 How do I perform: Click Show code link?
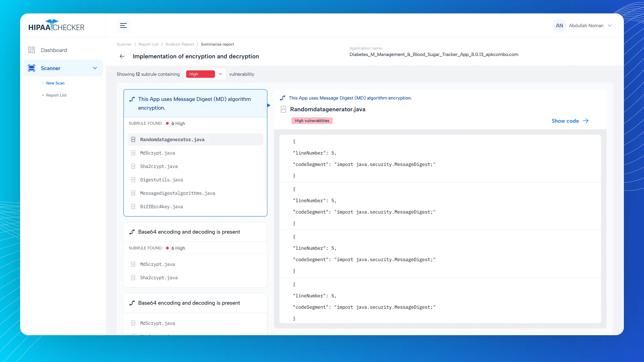570,121
